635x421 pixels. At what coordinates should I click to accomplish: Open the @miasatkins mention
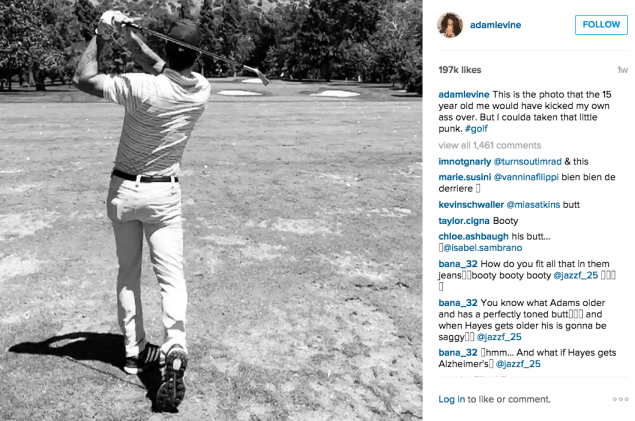pyautogui.click(x=533, y=204)
